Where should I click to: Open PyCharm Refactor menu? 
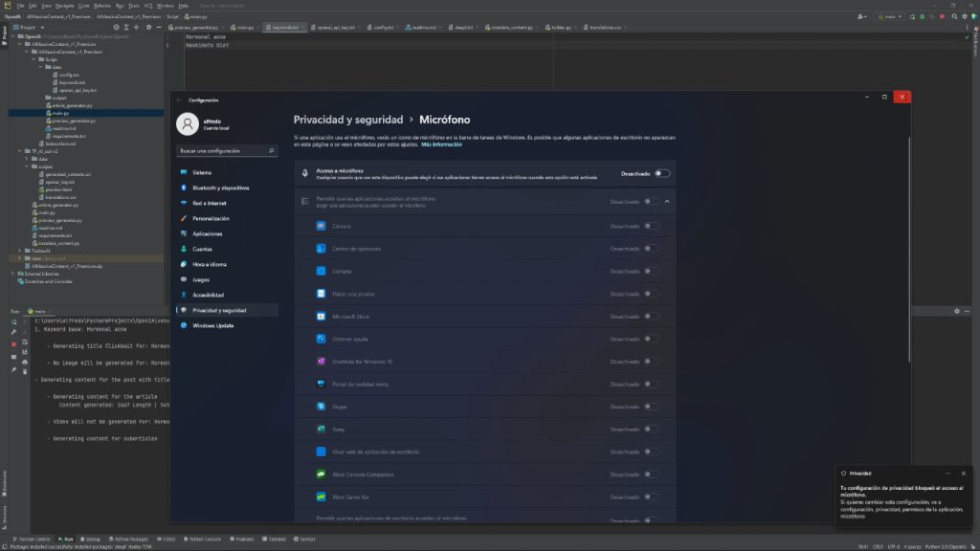[x=101, y=6]
